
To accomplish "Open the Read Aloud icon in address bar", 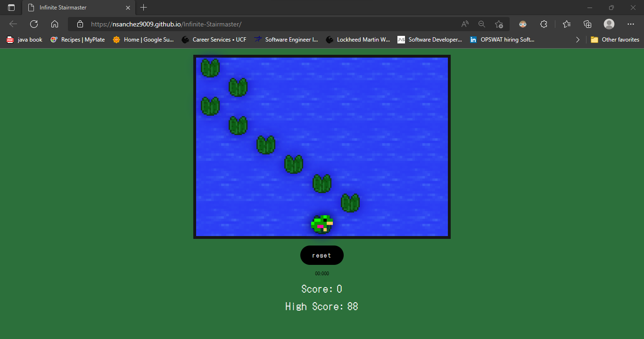I will point(465,24).
